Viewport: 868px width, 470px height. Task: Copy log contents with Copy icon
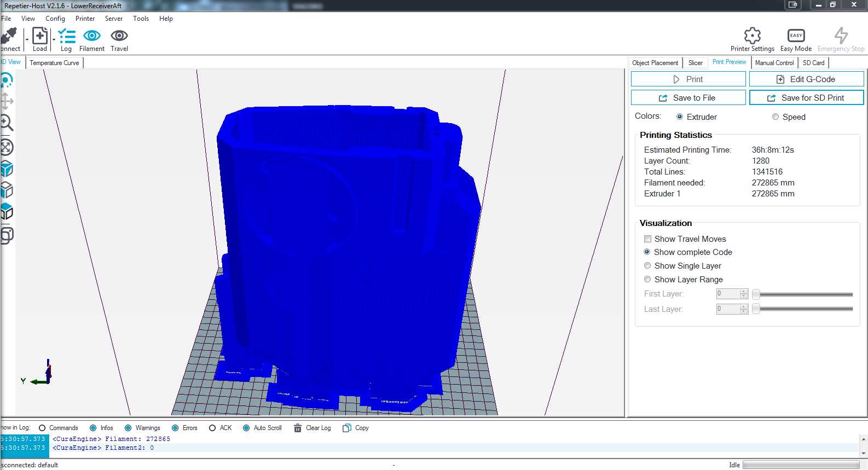point(347,428)
